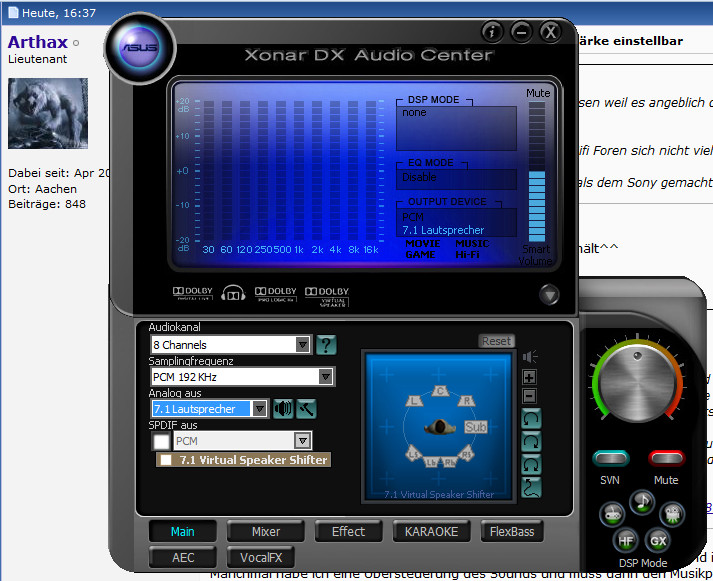The width and height of the screenshot is (713, 581).
Task: Click the minus icon beside speaker shifter
Action: click(529, 396)
